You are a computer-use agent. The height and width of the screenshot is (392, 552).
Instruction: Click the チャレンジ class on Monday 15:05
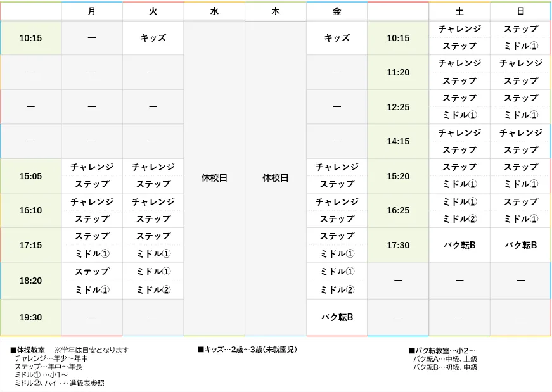click(91, 167)
